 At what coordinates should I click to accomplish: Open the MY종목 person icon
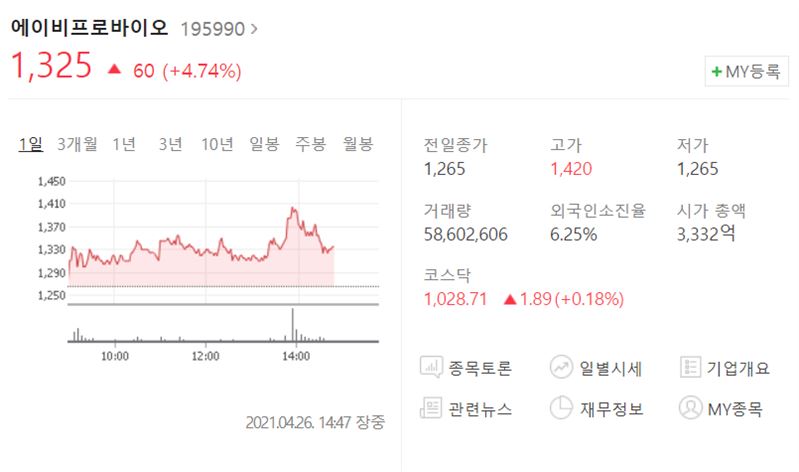pyautogui.click(x=690, y=408)
